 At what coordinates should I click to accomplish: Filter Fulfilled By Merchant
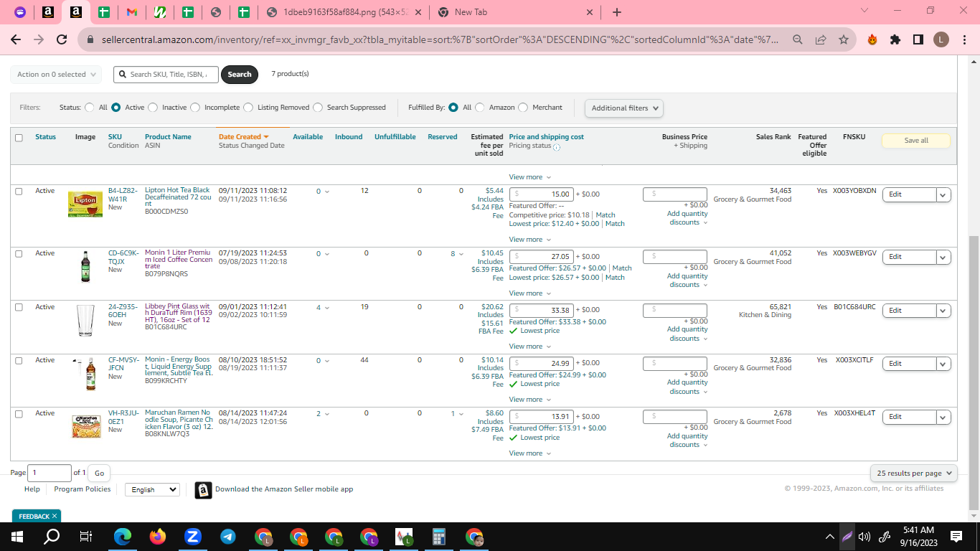(x=523, y=108)
